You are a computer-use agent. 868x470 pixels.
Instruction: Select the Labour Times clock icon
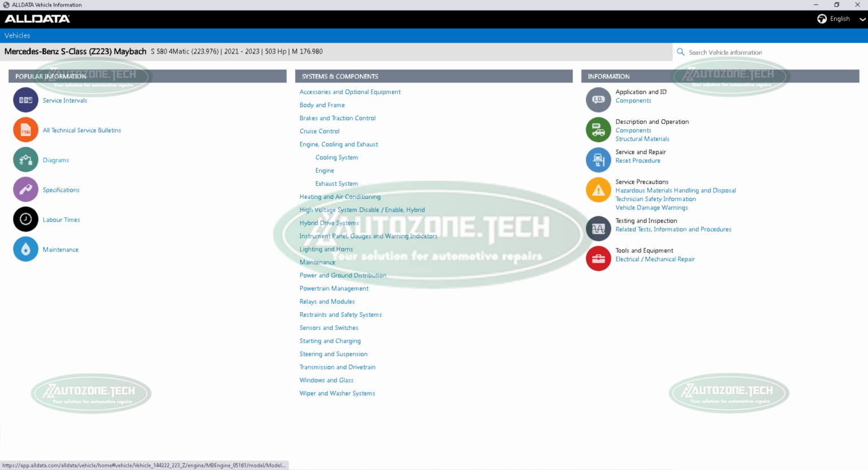point(25,219)
